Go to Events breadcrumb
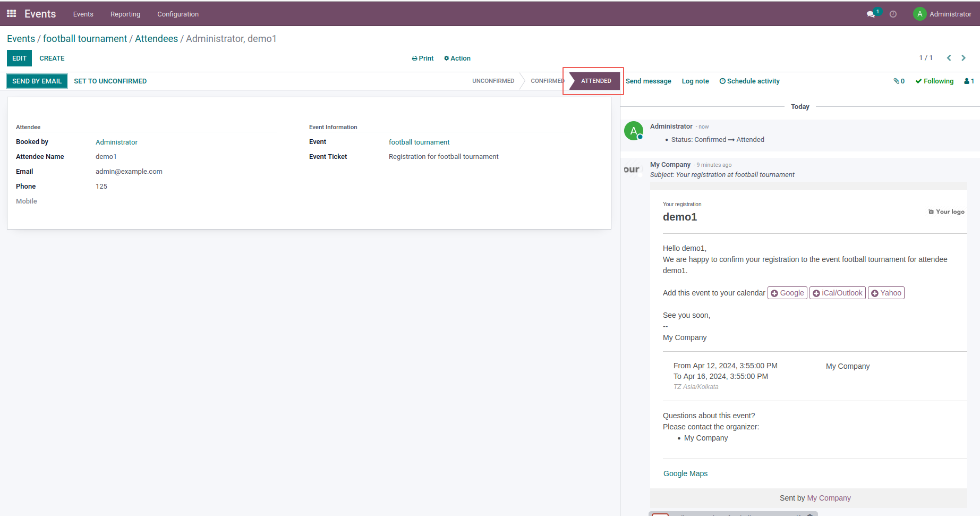Viewport: 980px width, 516px height. [21, 39]
